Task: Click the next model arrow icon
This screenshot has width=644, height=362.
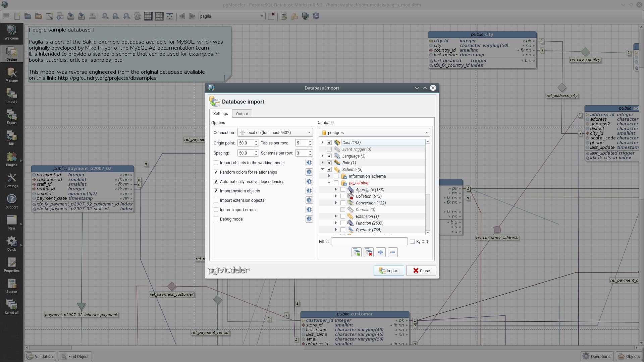Action: pyautogui.click(x=192, y=16)
